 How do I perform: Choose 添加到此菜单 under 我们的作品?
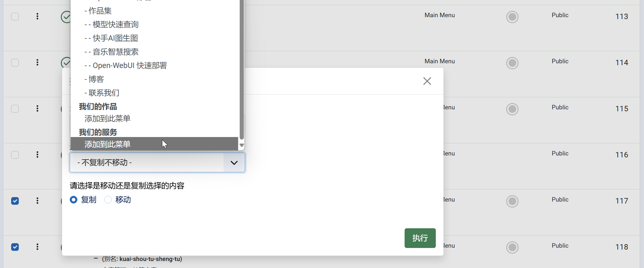(108, 119)
